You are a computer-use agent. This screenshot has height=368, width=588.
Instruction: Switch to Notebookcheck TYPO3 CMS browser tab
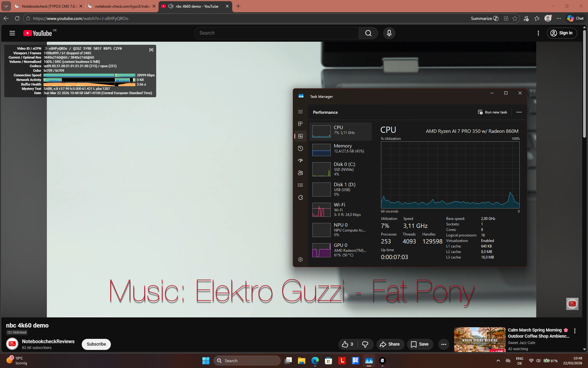click(49, 6)
